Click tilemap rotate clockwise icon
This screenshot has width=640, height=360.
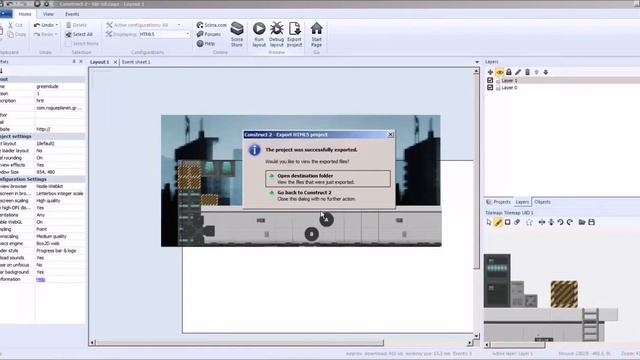[570, 222]
